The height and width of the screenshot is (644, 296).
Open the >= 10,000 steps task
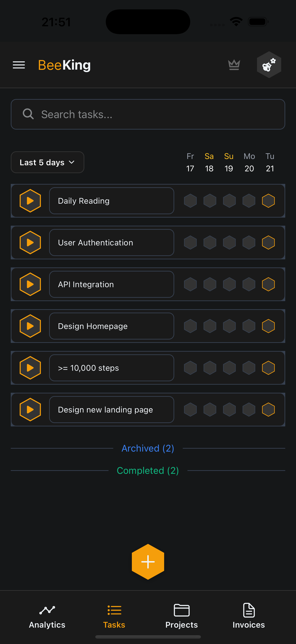[112, 368]
